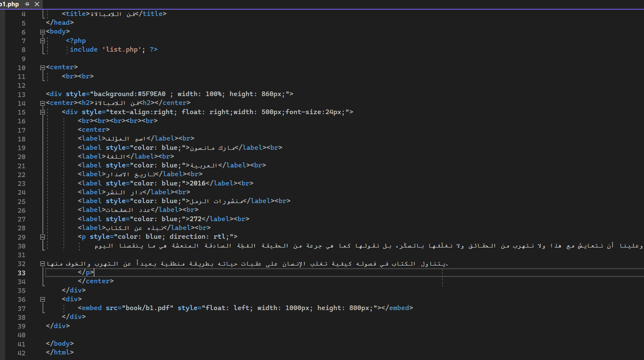The image size is (644, 360).
Task: Click the 'include' keyword on line 8
Action: (84, 50)
